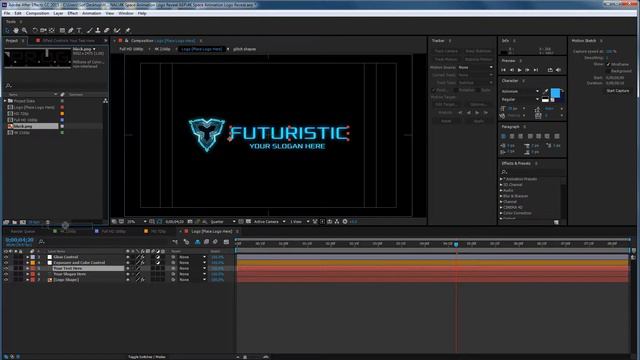Screen dimensions: 640x360
Task: Jump to first frame in Preview
Action: click(x=504, y=70)
